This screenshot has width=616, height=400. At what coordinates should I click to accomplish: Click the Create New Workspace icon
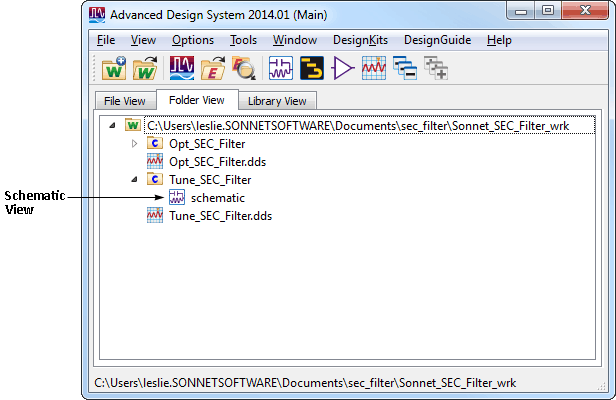point(114,68)
